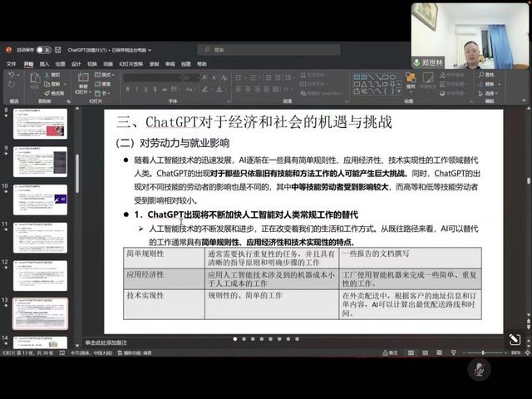Click the muted microphone icon in meeting
The width and height of the screenshot is (532, 399).
pyautogui.click(x=479, y=369)
